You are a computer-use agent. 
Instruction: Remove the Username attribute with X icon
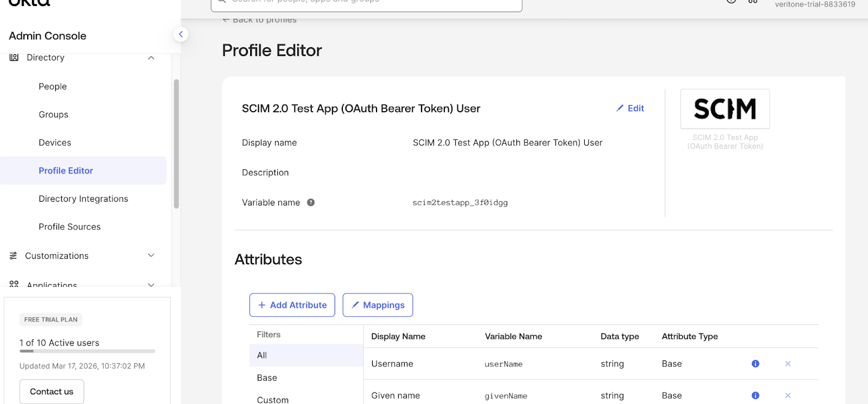coord(788,364)
